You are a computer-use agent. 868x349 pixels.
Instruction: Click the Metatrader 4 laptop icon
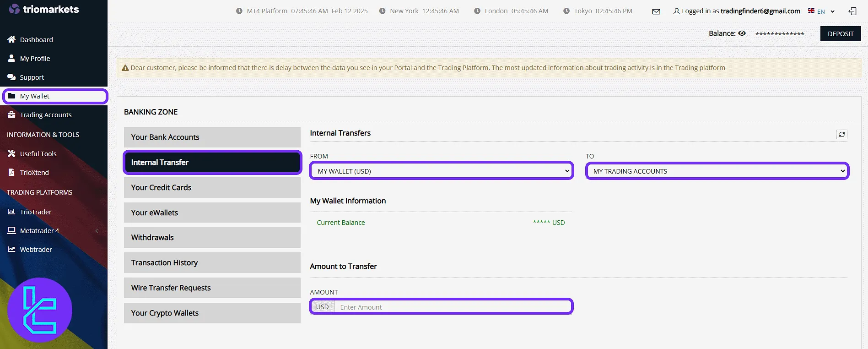[11, 230]
